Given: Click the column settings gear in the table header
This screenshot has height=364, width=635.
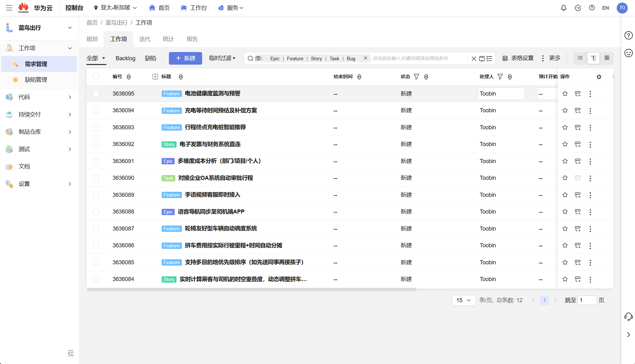Looking at the screenshot, I should coord(599,77).
